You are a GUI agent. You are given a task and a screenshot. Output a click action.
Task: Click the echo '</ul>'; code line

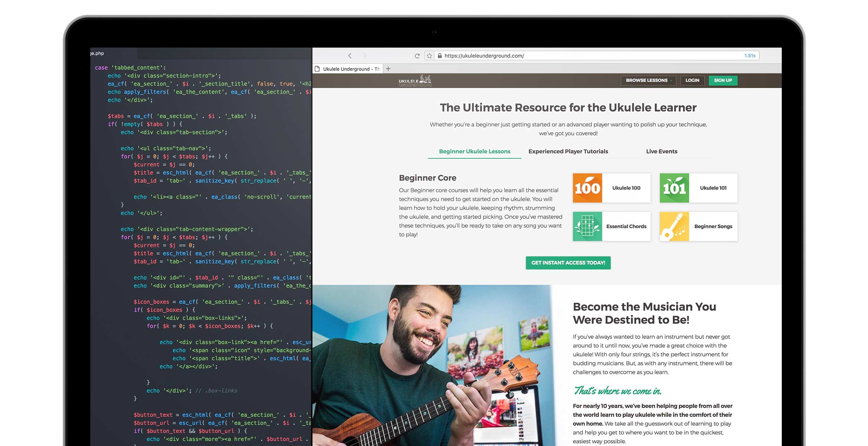(x=142, y=213)
